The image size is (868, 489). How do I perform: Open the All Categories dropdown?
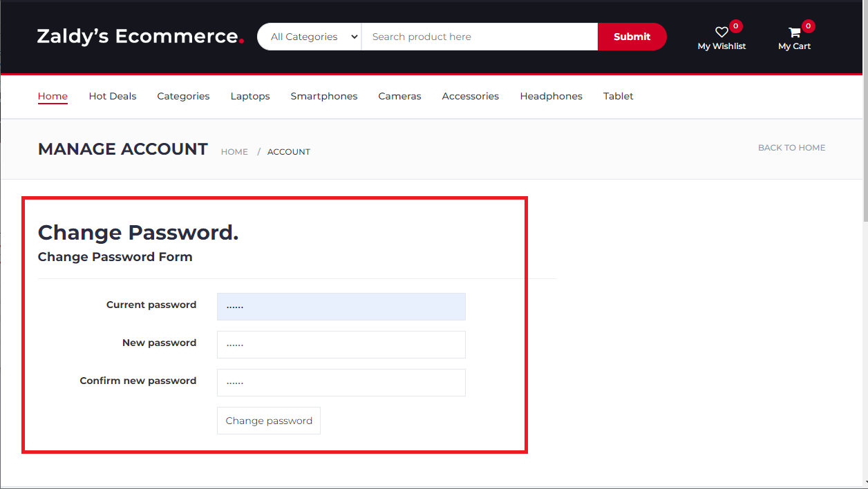[x=309, y=36]
